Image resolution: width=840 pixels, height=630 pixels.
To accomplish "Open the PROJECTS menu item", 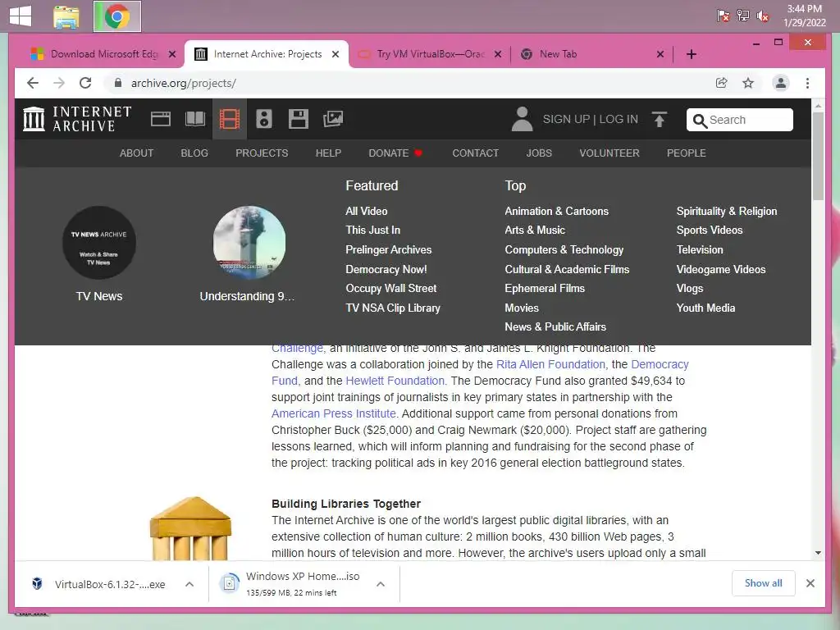I will coord(262,153).
